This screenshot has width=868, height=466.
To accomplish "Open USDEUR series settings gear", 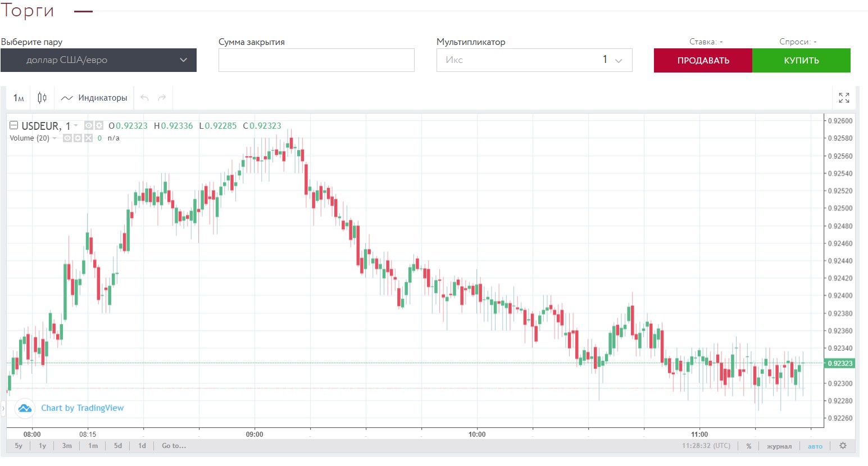I will (x=99, y=125).
